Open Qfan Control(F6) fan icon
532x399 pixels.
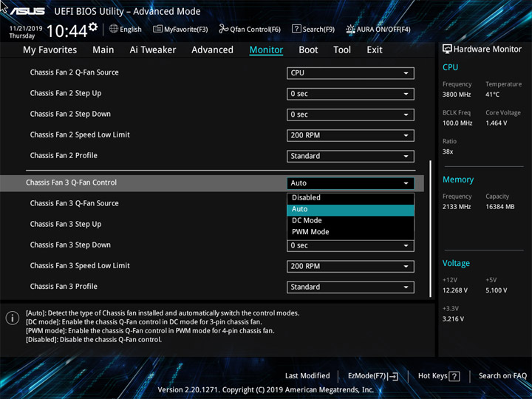pyautogui.click(x=223, y=29)
